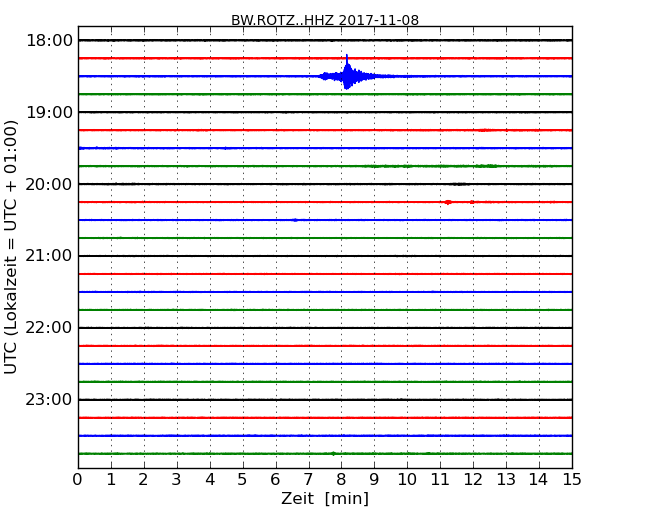
Task: Click x-axis tick label 12
Action: coord(473,480)
